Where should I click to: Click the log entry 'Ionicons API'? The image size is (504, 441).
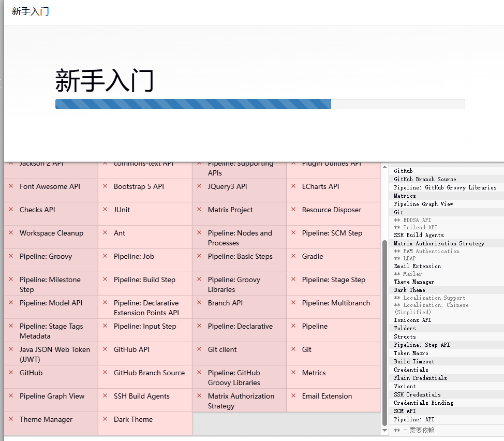click(412, 320)
